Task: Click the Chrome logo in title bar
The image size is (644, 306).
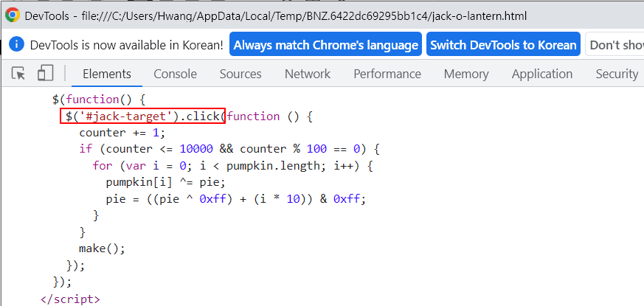Action: pyautogui.click(x=13, y=15)
